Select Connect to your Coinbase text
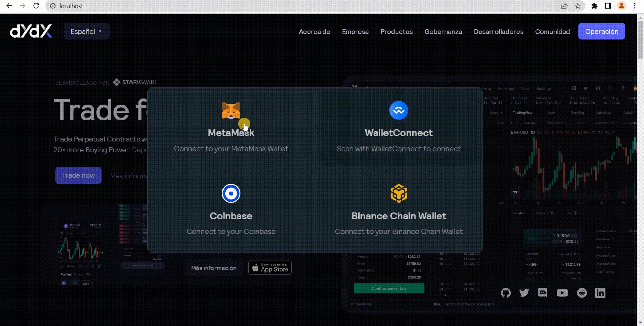The height and width of the screenshot is (326, 644). point(231,232)
